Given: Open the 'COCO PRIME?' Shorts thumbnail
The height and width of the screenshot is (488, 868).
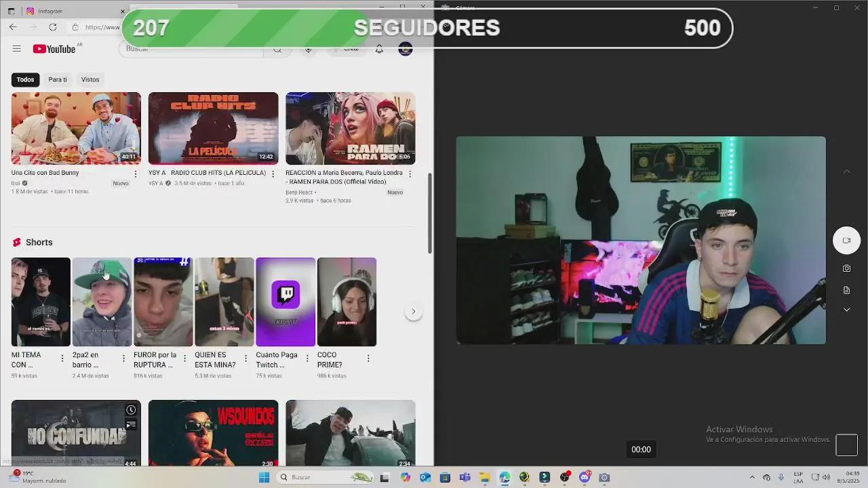Looking at the screenshot, I should 347,302.
